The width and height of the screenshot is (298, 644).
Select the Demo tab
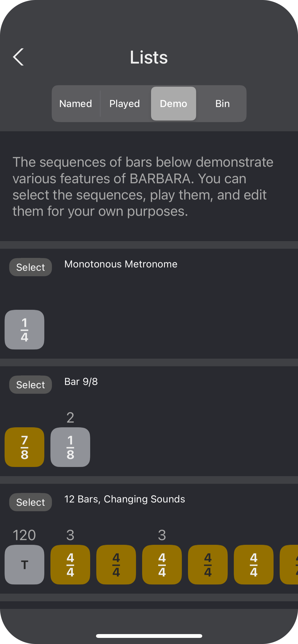point(173,104)
